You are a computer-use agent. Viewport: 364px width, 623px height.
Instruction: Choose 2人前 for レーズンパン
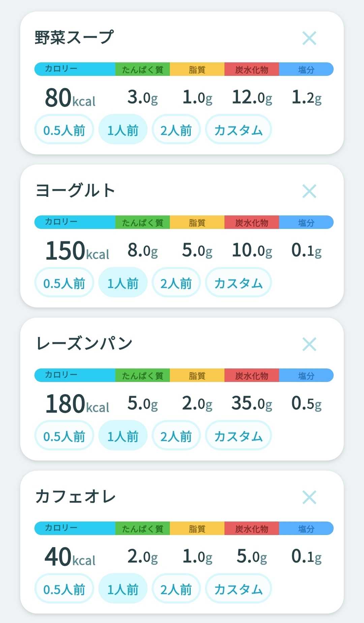(176, 436)
